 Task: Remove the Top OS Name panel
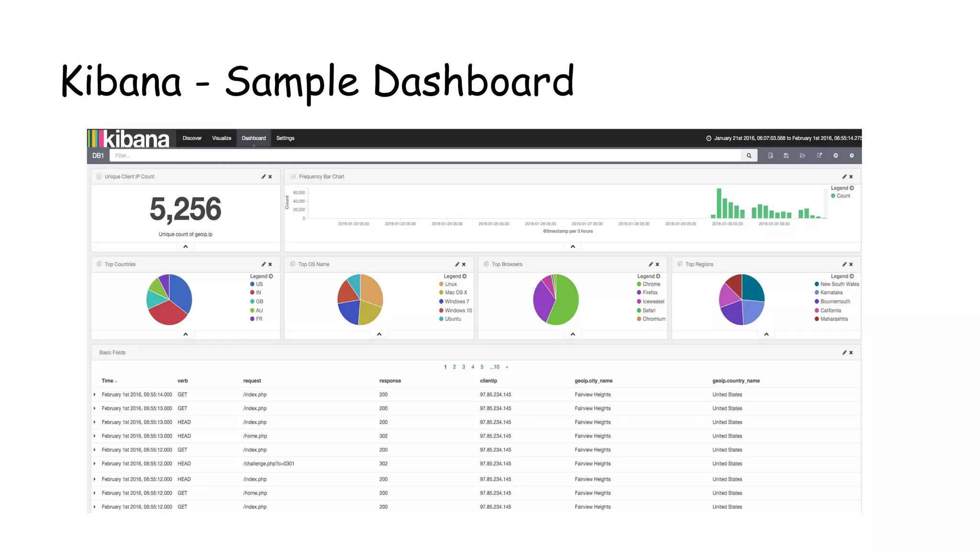pos(464,264)
